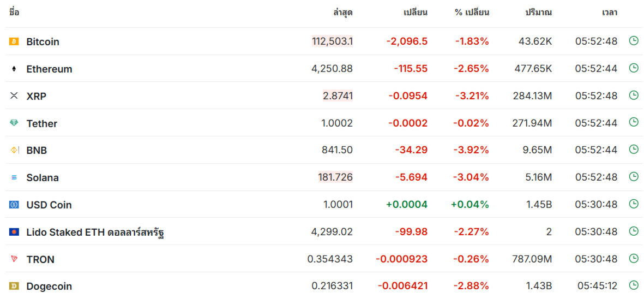Click the USD Coin blue logo icon
The height and width of the screenshot is (298, 644).
[14, 205]
